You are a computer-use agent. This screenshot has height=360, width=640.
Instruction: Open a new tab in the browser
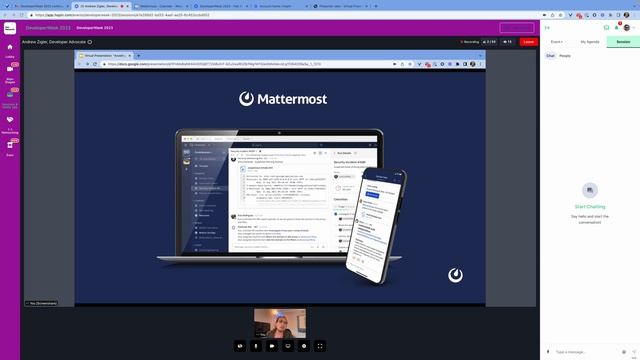[376, 6]
